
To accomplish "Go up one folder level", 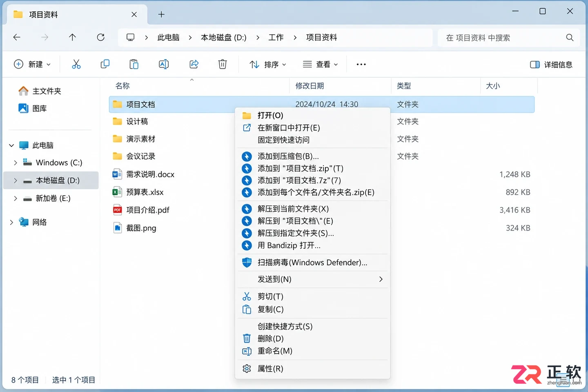I will point(72,38).
